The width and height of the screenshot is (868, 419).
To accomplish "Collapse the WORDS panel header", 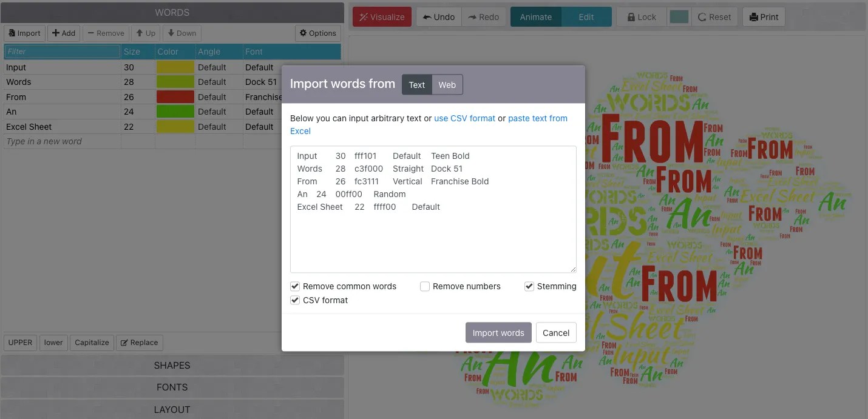I will coord(172,12).
